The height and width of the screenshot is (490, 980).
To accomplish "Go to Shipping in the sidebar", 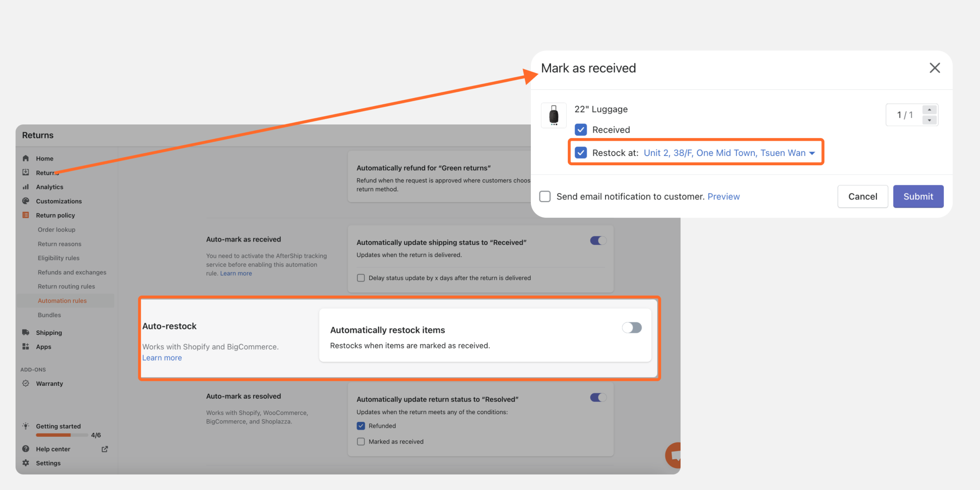I will [x=49, y=333].
